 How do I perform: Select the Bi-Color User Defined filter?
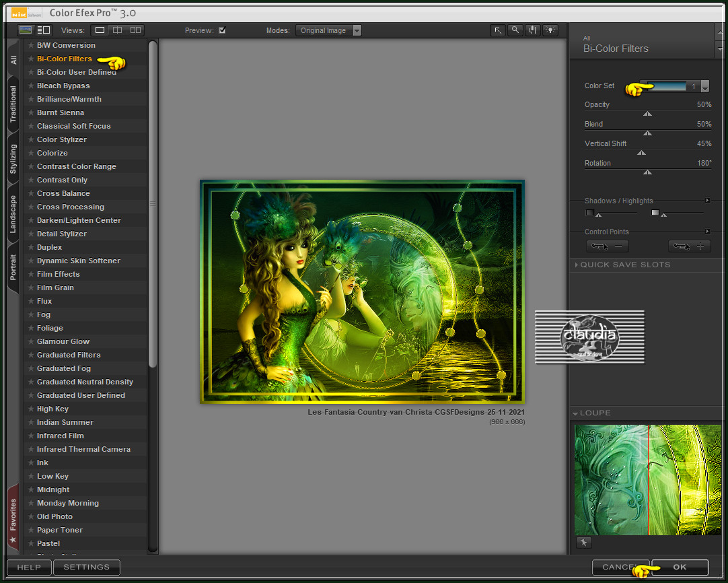[77, 72]
